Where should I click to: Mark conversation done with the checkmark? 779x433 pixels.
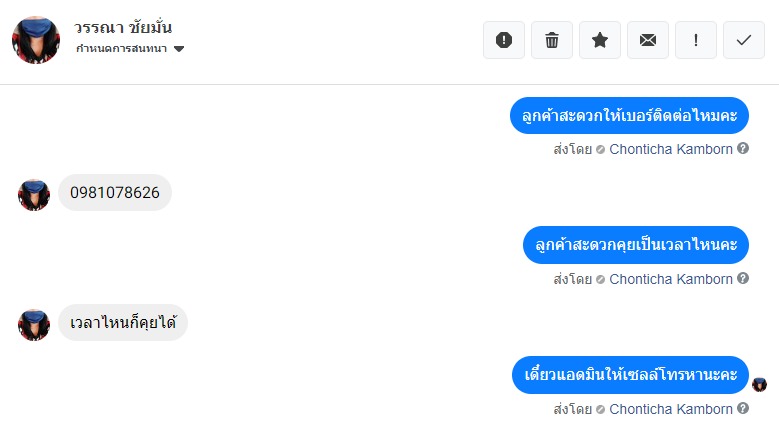(x=744, y=40)
